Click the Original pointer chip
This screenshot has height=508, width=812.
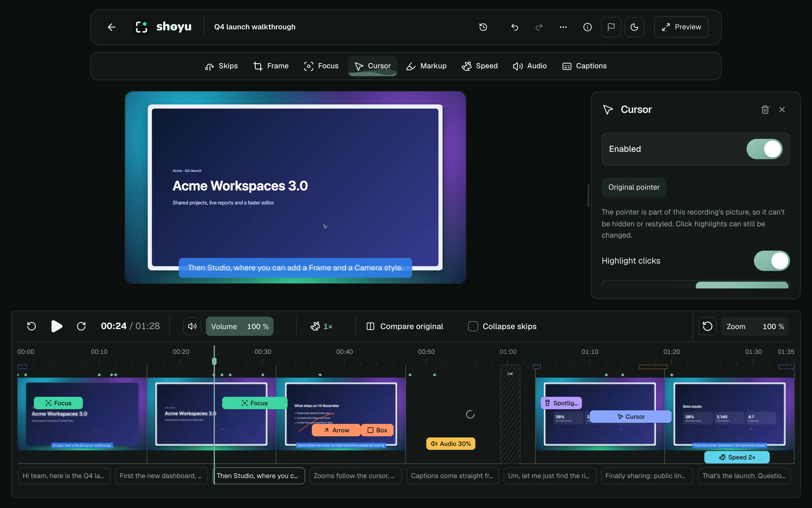pyautogui.click(x=634, y=187)
